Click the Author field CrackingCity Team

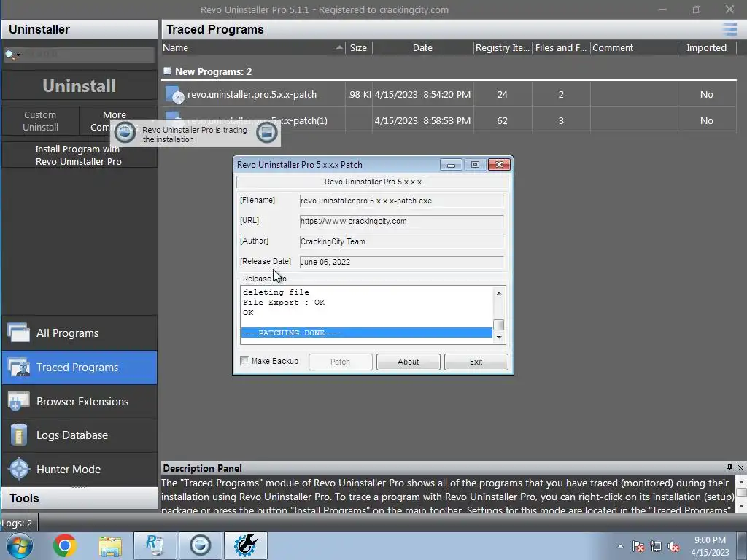coord(401,241)
